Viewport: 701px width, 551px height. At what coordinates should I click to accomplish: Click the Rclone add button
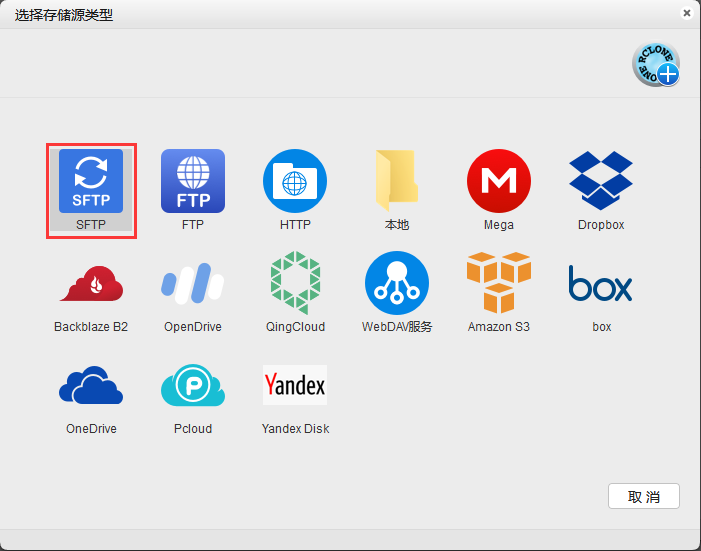(656, 64)
